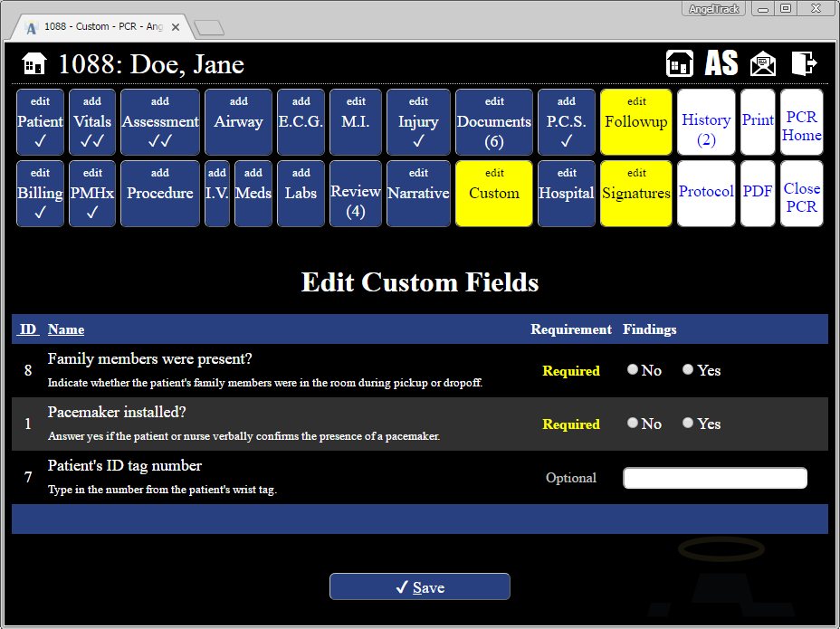Click the Save button
Screen dimensions: 840x629
[x=419, y=586]
